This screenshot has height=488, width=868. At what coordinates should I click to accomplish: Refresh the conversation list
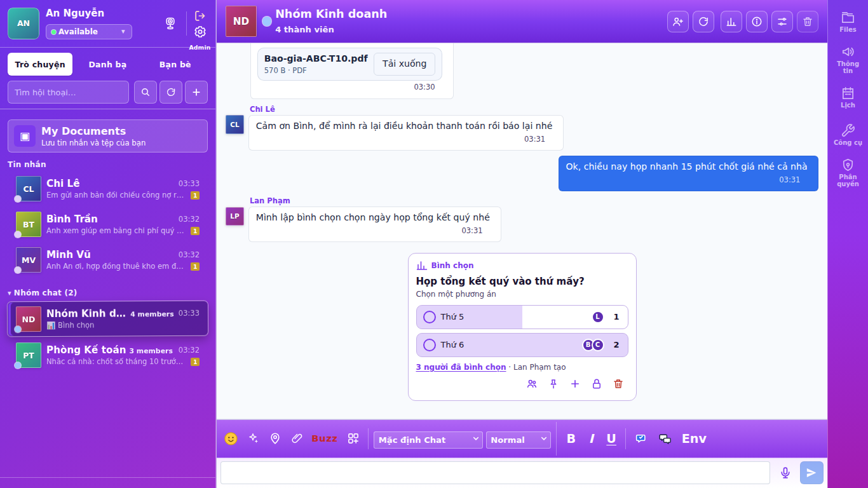tap(171, 92)
